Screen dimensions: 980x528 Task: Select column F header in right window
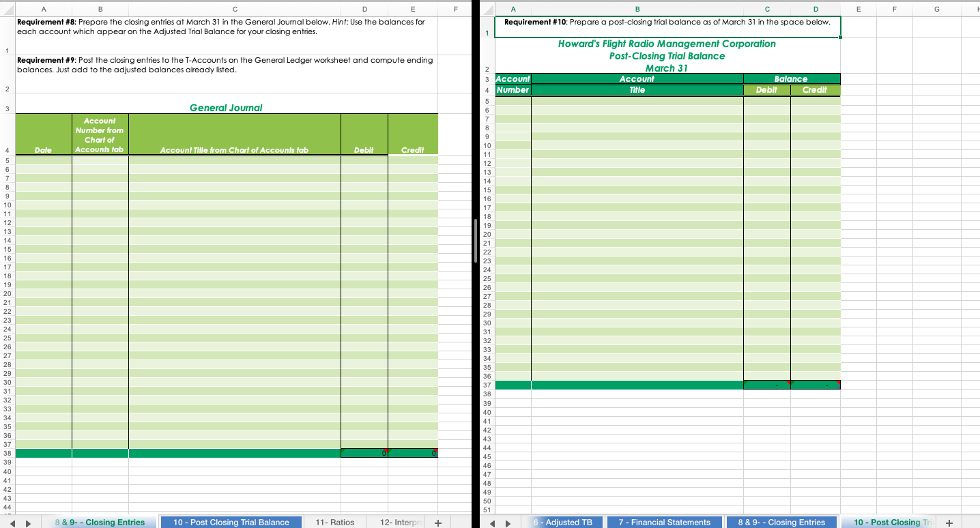pyautogui.click(x=896, y=9)
